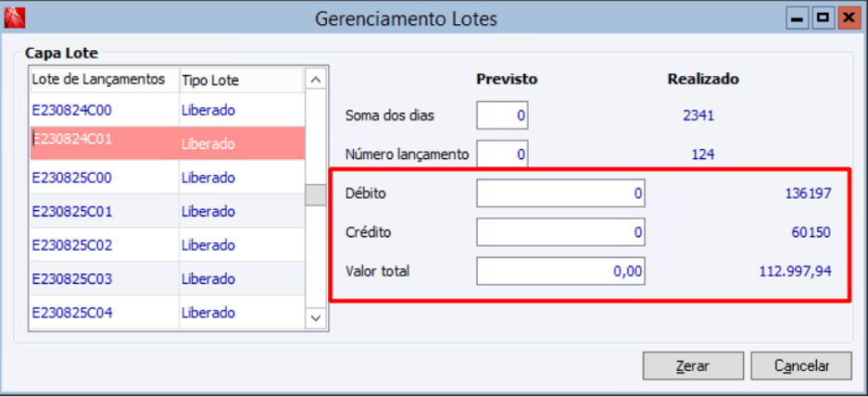868x396 pixels.
Task: Click the lote list scrollbar thumb
Action: [317, 195]
